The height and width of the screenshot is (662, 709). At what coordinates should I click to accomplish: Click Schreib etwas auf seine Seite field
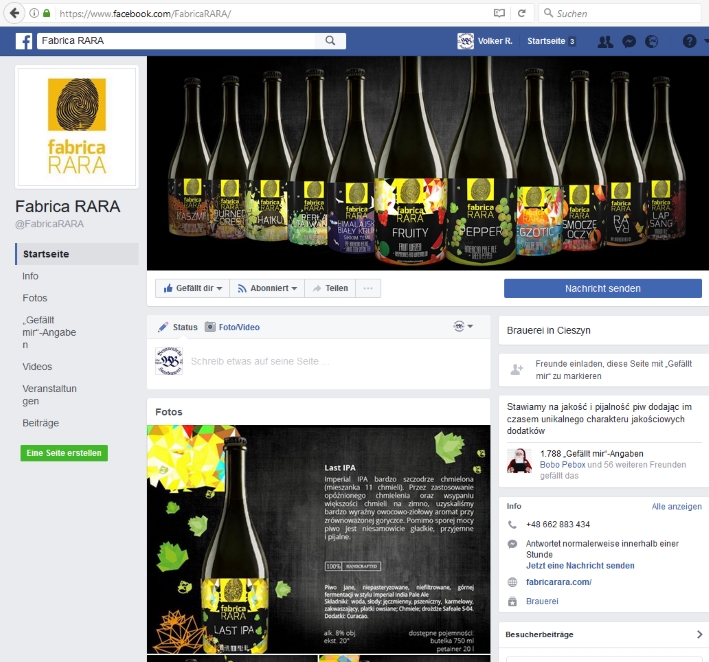(260, 361)
